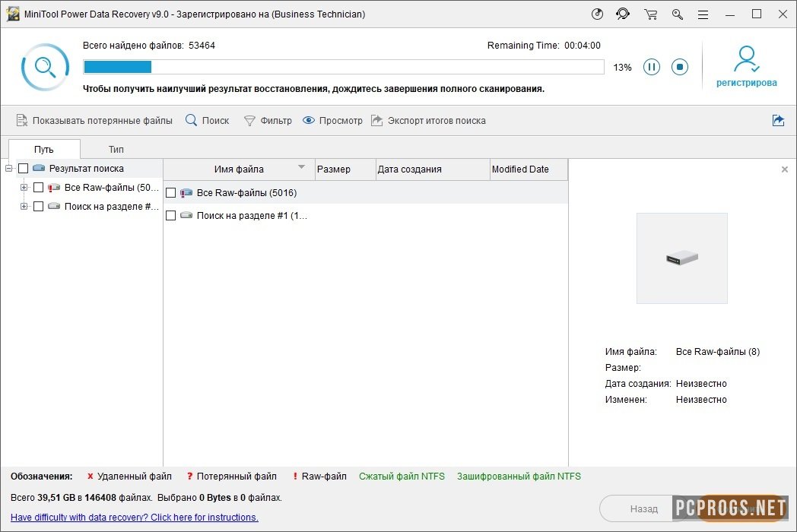
Task: Click the shopping cart icon in title bar
Action: tap(650, 14)
